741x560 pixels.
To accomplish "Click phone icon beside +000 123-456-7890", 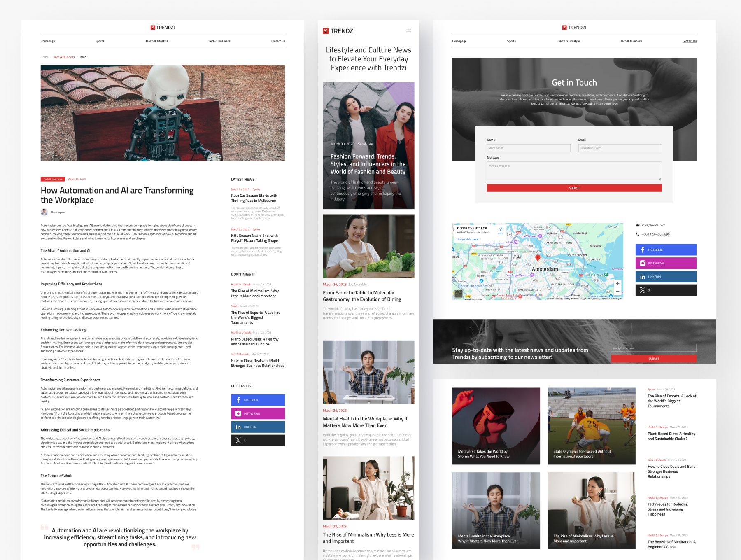I will [x=638, y=234].
